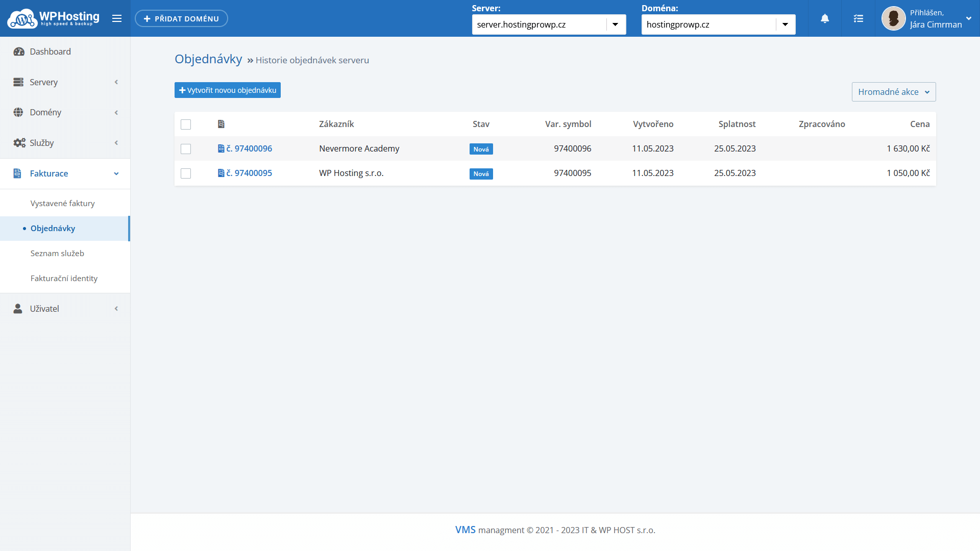Open order link č. 97400096
Screen dimensions: 980x551
[249, 148]
